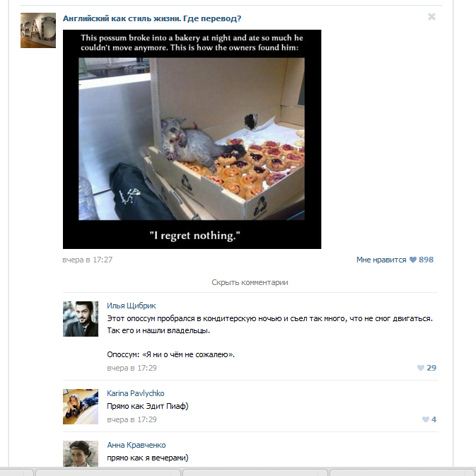Click the 898 likes counter

pyautogui.click(x=426, y=260)
